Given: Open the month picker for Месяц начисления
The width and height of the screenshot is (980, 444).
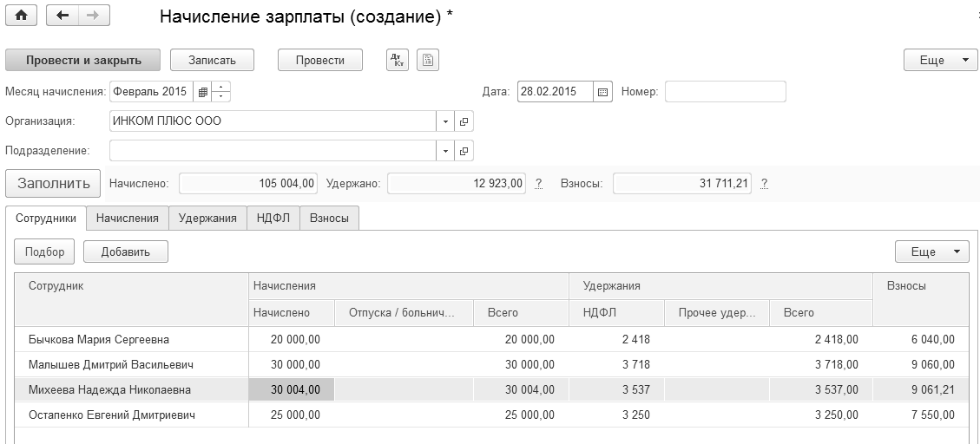Looking at the screenshot, I should [202, 92].
